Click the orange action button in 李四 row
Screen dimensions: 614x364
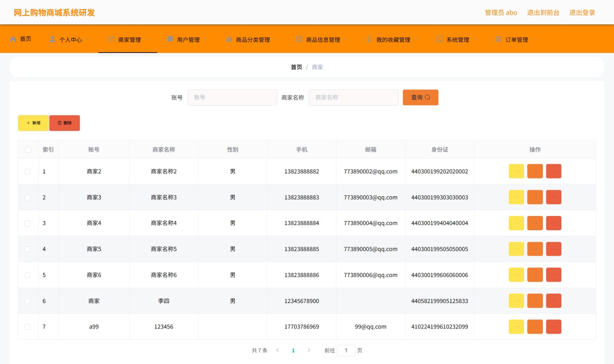[x=535, y=301]
